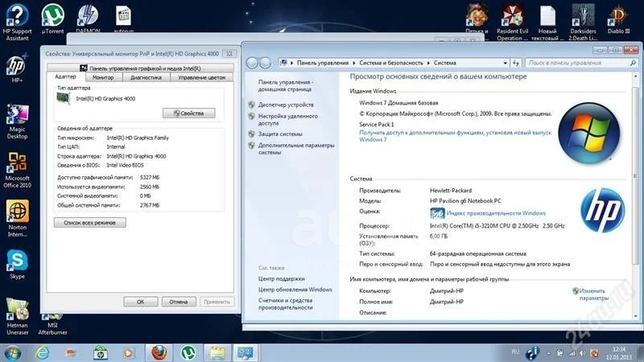Launch MSI Afterburner desktop icon
Image resolution: width=644 pixels, height=362 pixels.
(x=52, y=324)
